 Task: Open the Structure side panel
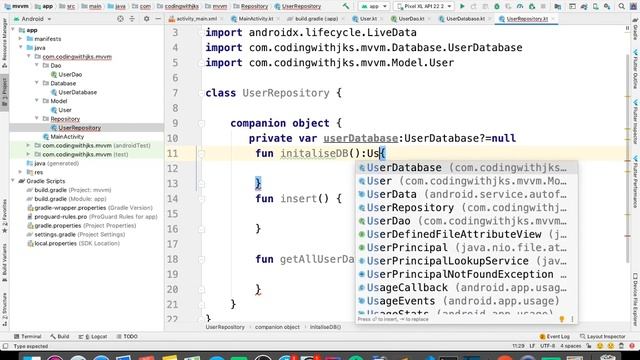4,309
